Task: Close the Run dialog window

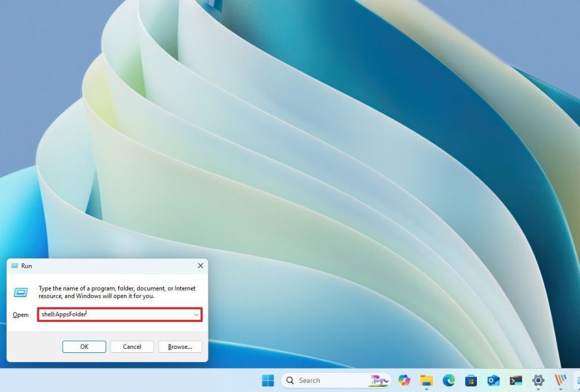Action: tap(200, 266)
